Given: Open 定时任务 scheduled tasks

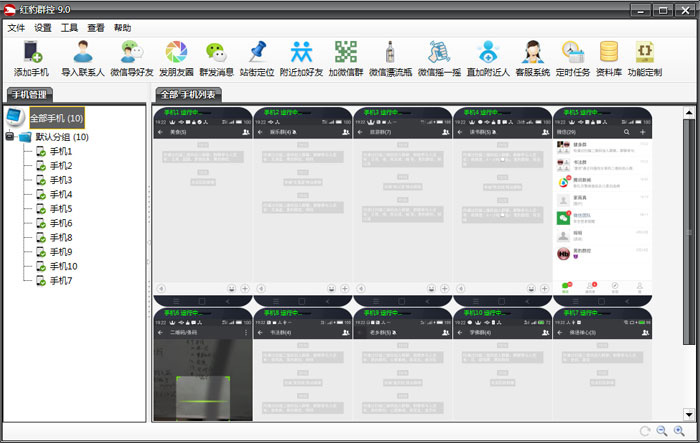Looking at the screenshot, I should coord(573,58).
